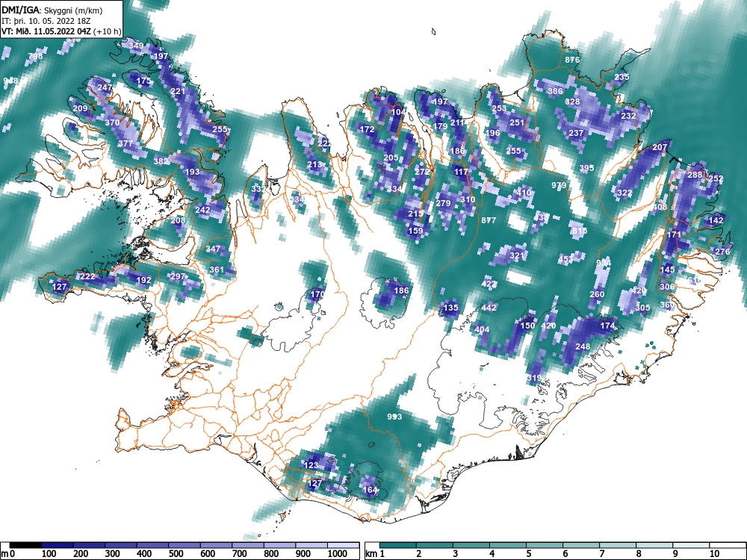Click the visibility value 242
The width and height of the screenshot is (747, 560).
tap(202, 210)
